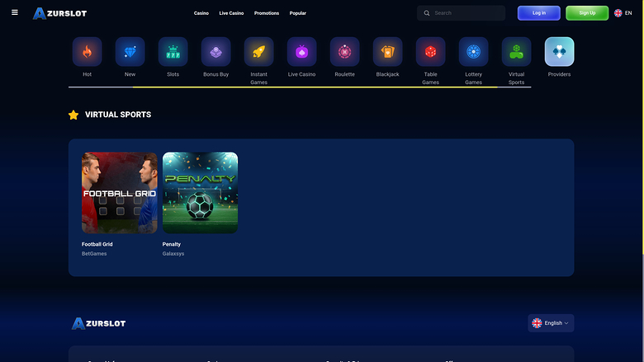Image resolution: width=644 pixels, height=362 pixels.
Task: Open Promotions in top navigation
Action: pyautogui.click(x=267, y=13)
